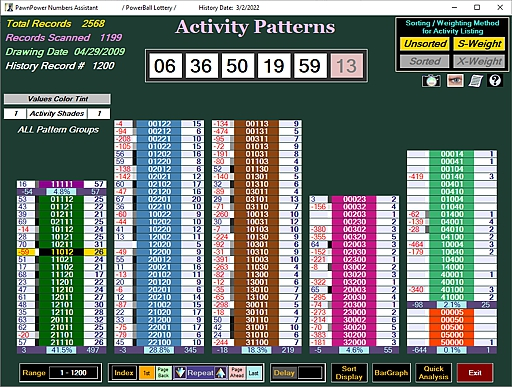This screenshot has height=387, width=512.
Task: Click the Repeat up arrow icon
Action: tap(221, 373)
